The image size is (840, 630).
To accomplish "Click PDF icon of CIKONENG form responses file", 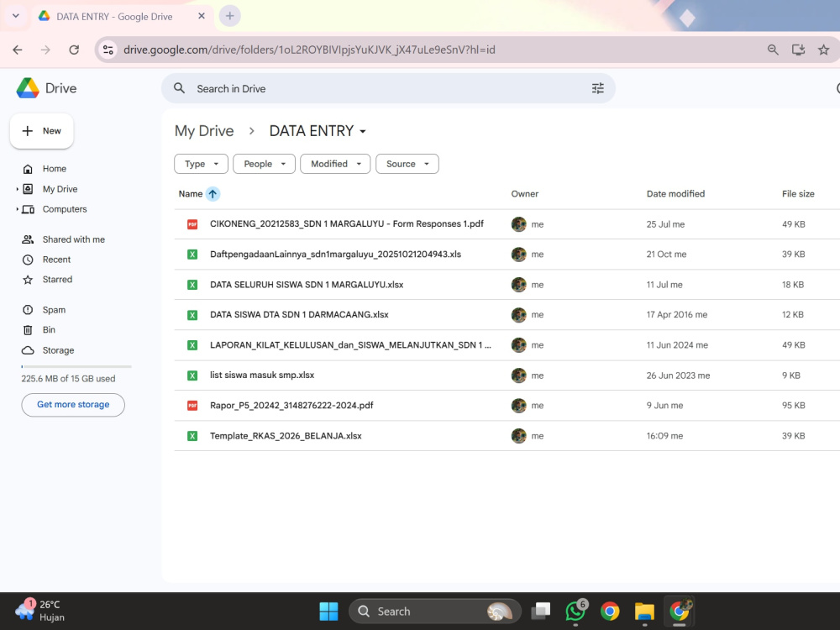I will coord(192,224).
